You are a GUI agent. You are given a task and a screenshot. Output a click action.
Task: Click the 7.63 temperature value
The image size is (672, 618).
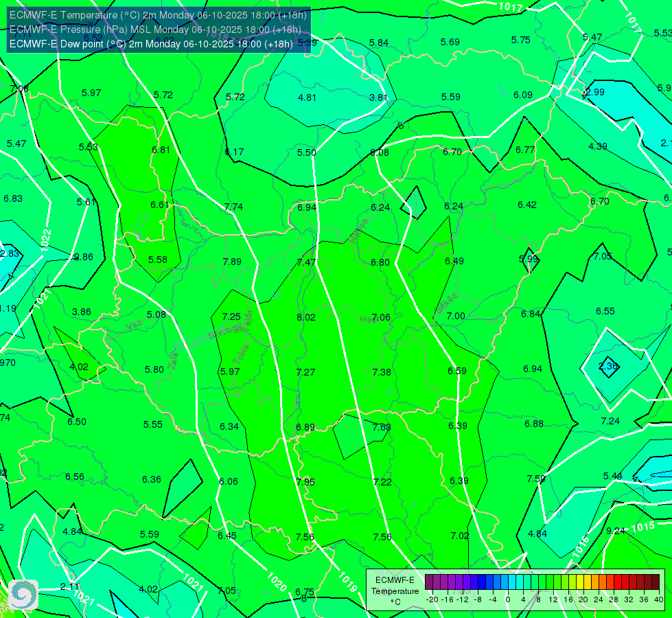click(382, 427)
